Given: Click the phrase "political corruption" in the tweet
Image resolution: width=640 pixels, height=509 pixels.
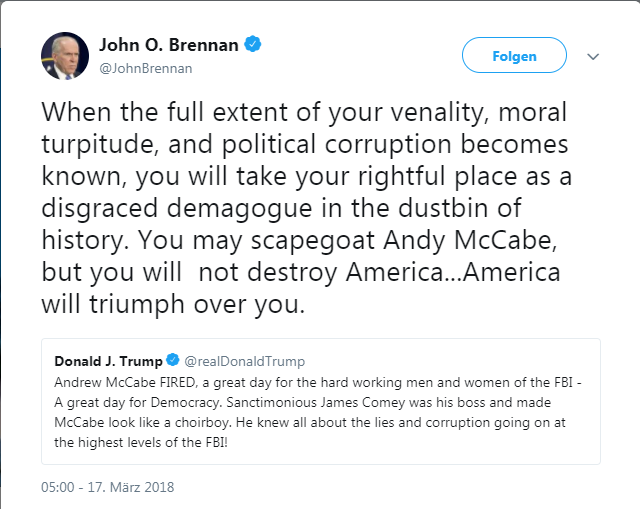Looking at the screenshot, I should [357, 140].
